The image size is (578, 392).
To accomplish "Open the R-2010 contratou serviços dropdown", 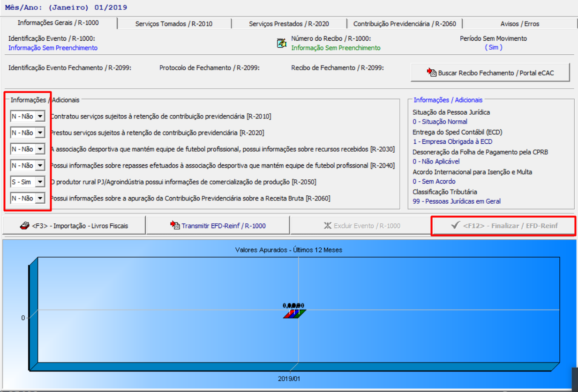I will tap(40, 117).
